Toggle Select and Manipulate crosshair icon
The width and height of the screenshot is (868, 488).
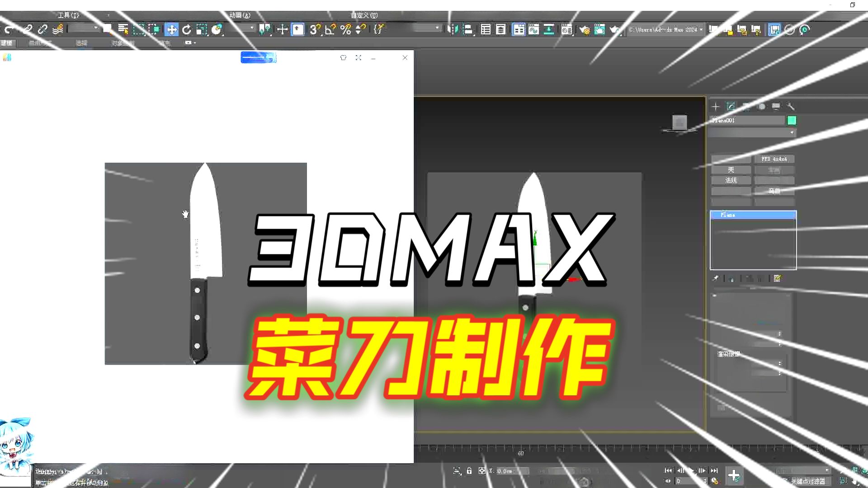[x=282, y=30]
